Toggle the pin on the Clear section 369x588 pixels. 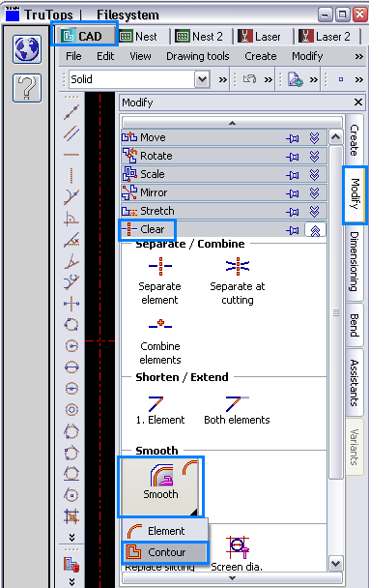click(293, 230)
